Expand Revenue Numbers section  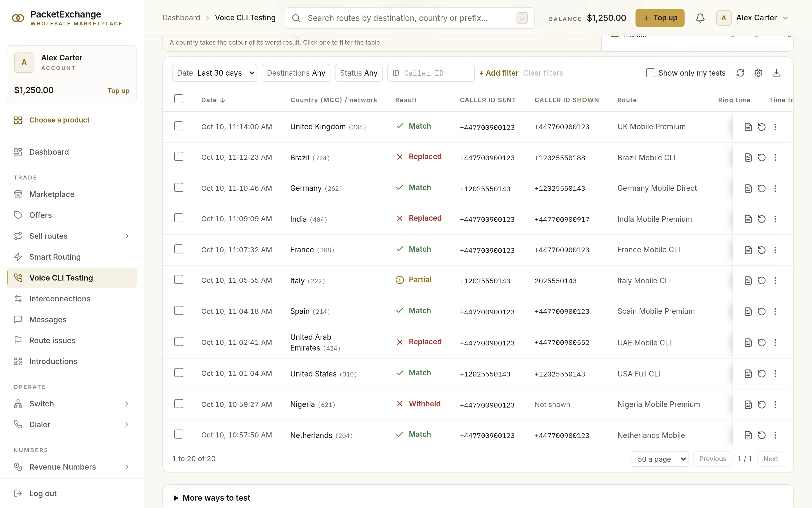click(x=127, y=467)
